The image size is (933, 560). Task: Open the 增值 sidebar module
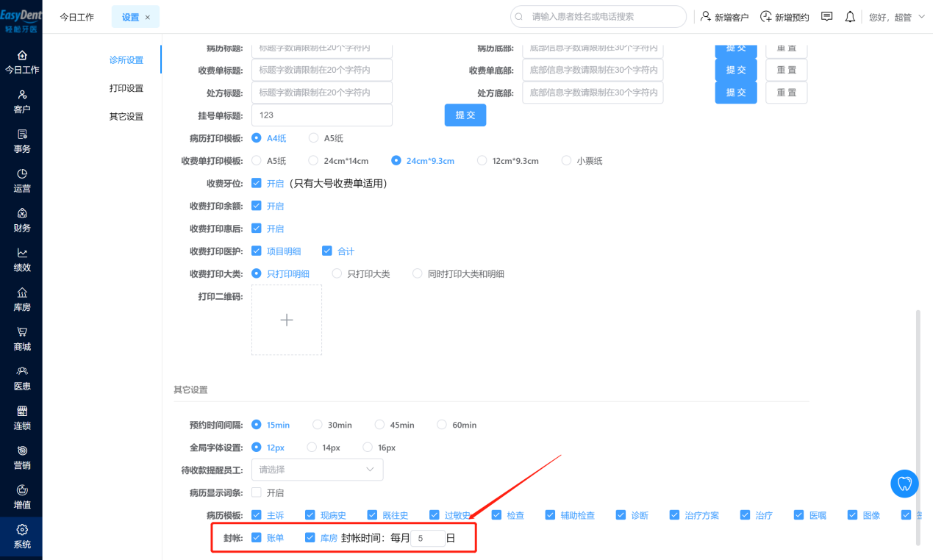tap(22, 498)
